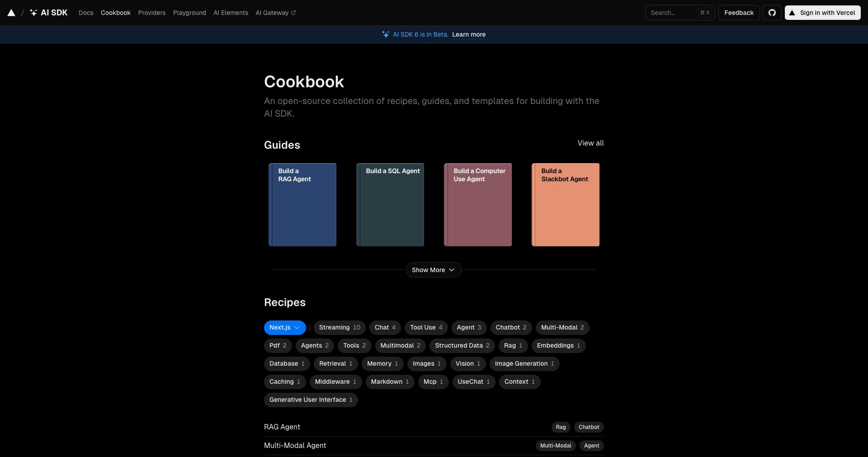Viewport: 868px width, 457px height.
Task: Click Sign in with Vercel
Action: (822, 13)
